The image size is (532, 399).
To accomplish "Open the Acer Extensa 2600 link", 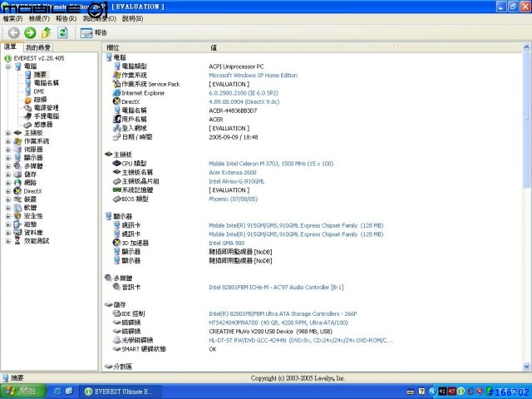I will [x=233, y=172].
